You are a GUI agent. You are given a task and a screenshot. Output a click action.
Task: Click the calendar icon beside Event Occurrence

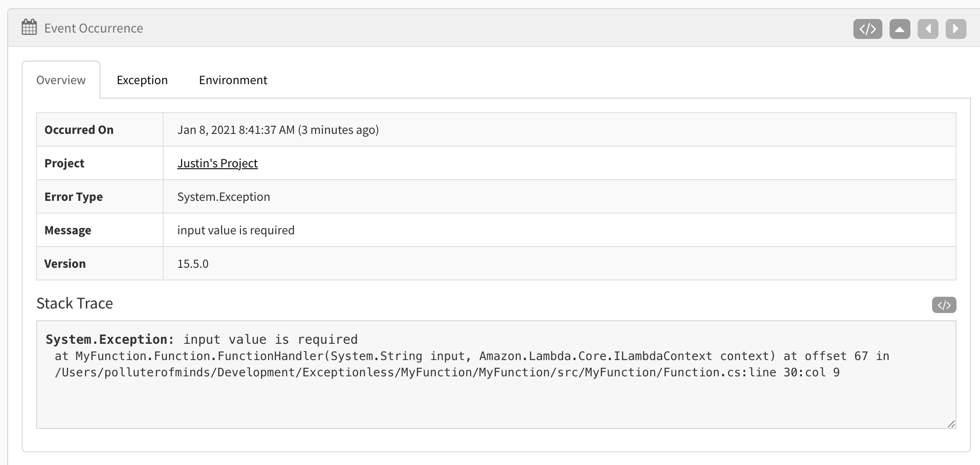tap(28, 27)
